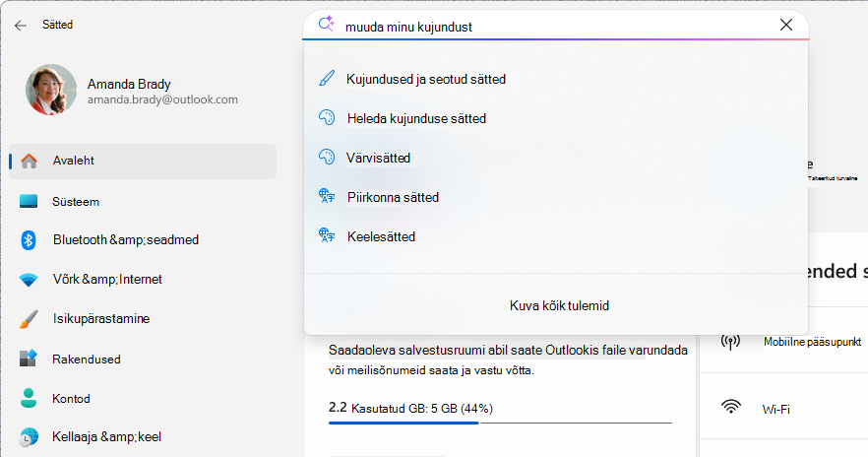The image size is (868, 457).
Task: Click the Avaleht home icon
Action: (29, 162)
